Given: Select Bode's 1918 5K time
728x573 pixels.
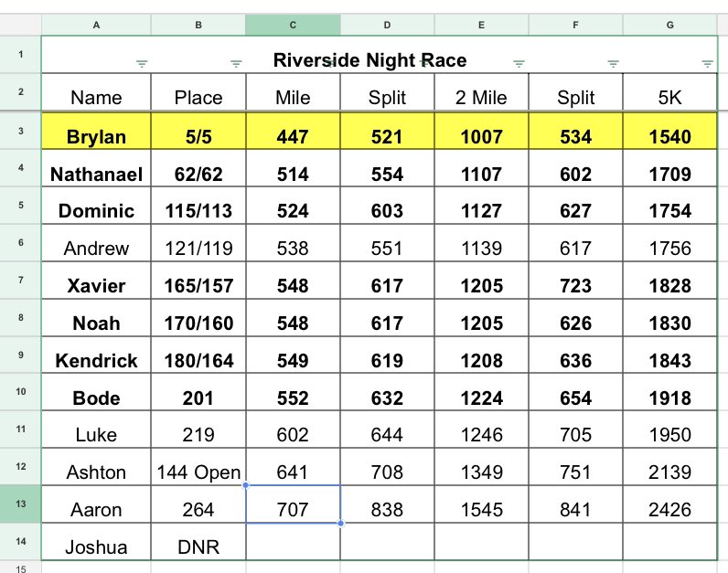Looking at the screenshot, I should (x=670, y=392).
